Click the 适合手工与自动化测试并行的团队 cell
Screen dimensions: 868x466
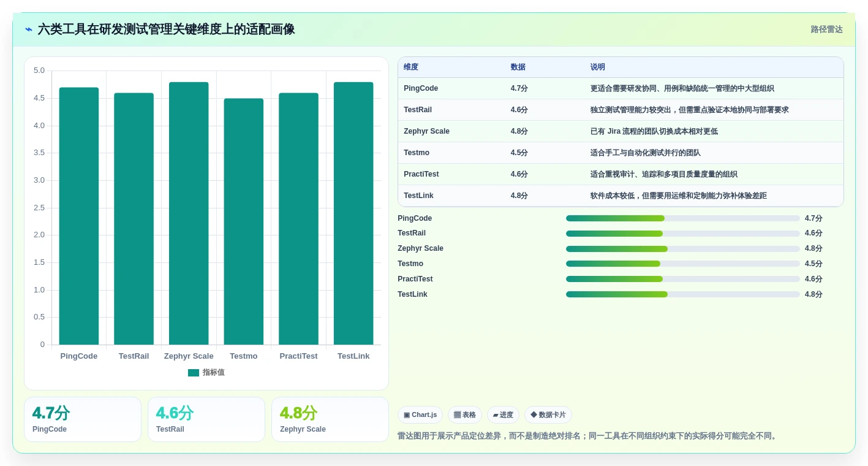tap(646, 153)
